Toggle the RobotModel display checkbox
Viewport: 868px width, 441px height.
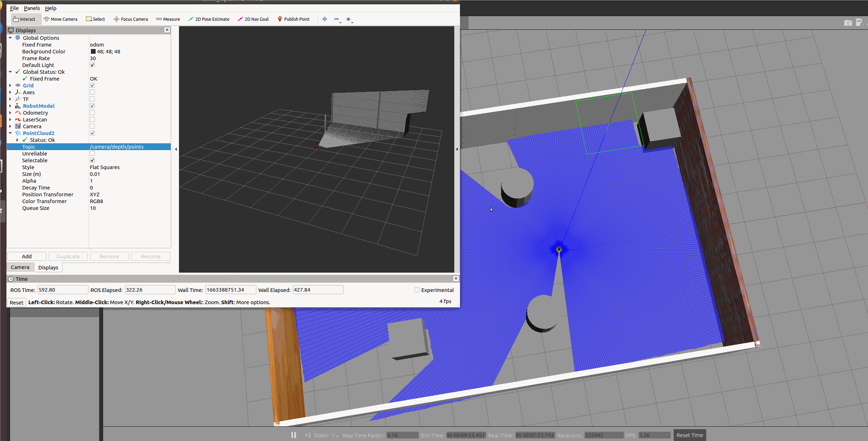pos(92,106)
